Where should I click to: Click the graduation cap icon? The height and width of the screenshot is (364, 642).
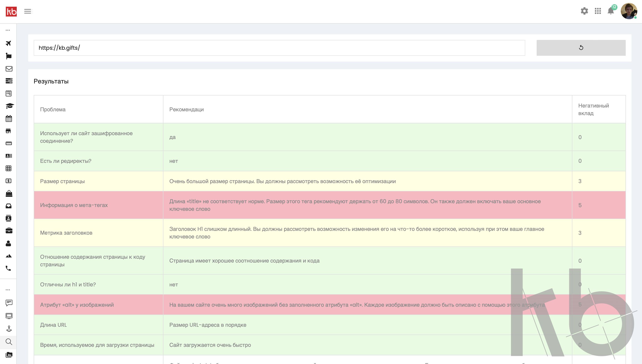click(x=10, y=106)
